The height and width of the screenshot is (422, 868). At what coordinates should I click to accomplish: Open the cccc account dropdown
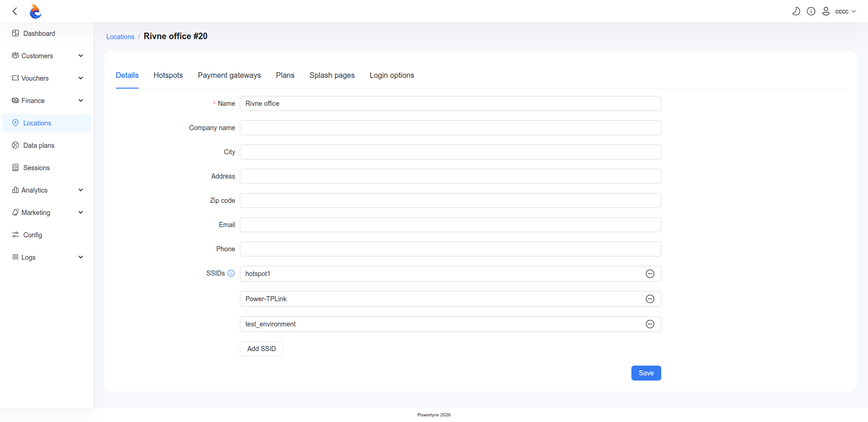coord(845,11)
